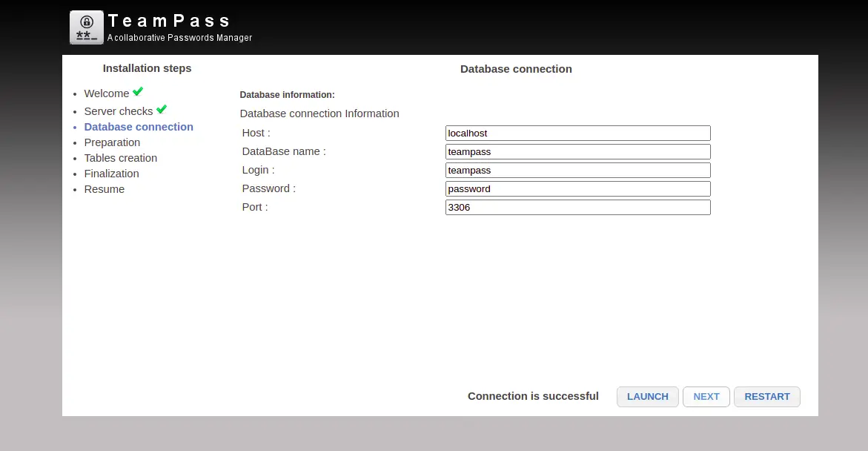
Task: Click the Resume step
Action: (x=104, y=189)
